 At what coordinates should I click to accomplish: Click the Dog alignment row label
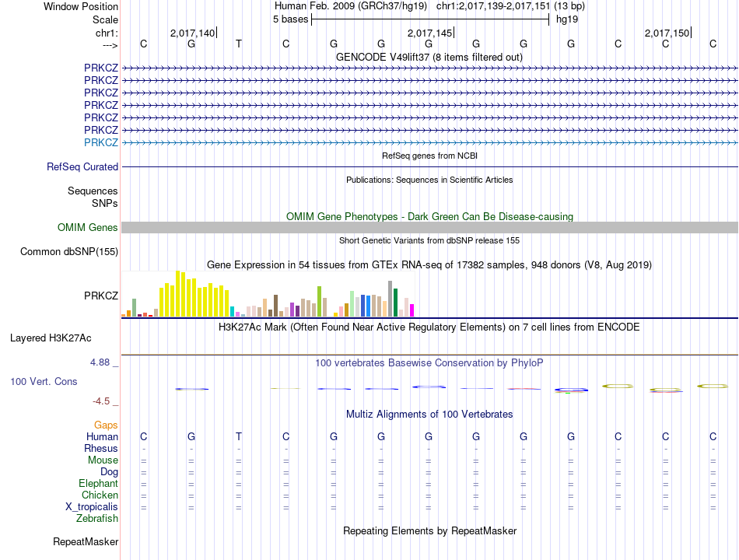109,472
